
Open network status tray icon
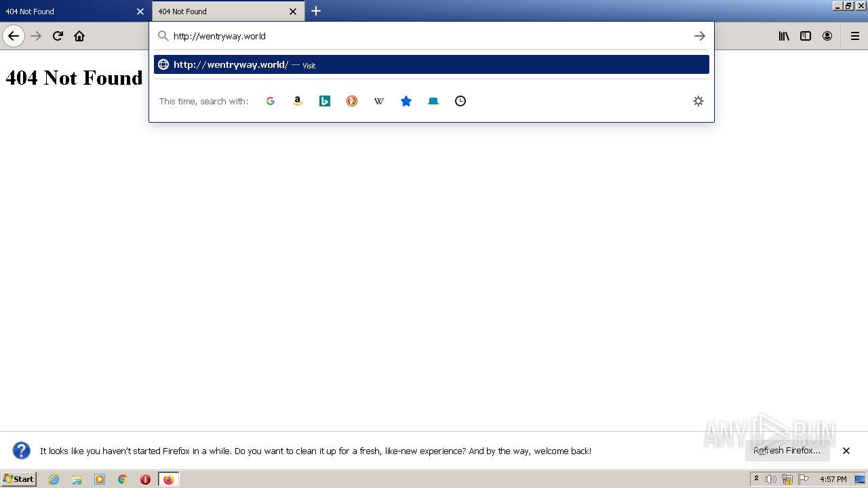pos(787,479)
